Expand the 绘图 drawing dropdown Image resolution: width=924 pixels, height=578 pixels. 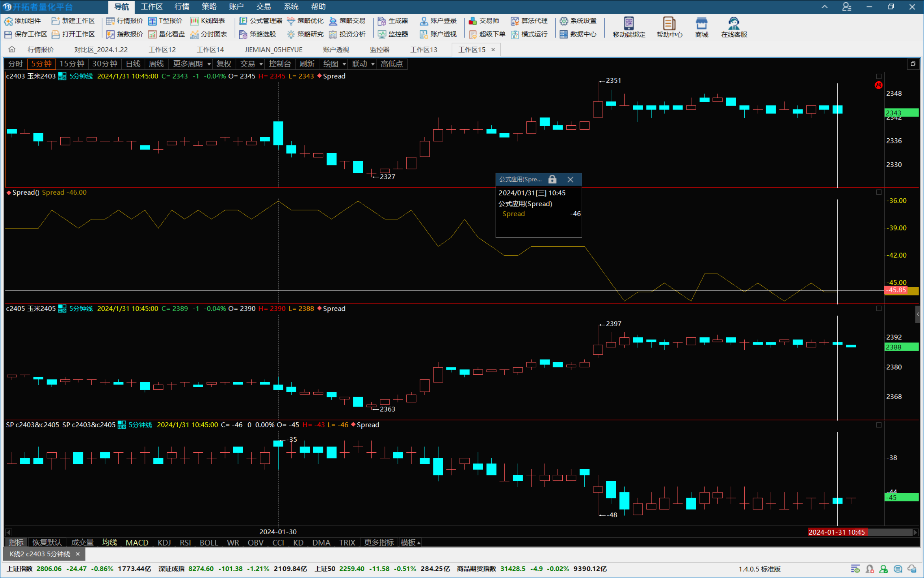coord(344,64)
